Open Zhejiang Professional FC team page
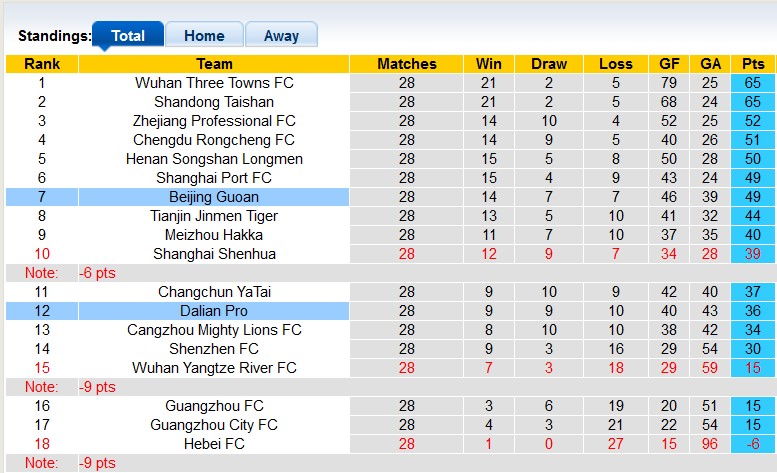The image size is (777, 473). coord(214,121)
